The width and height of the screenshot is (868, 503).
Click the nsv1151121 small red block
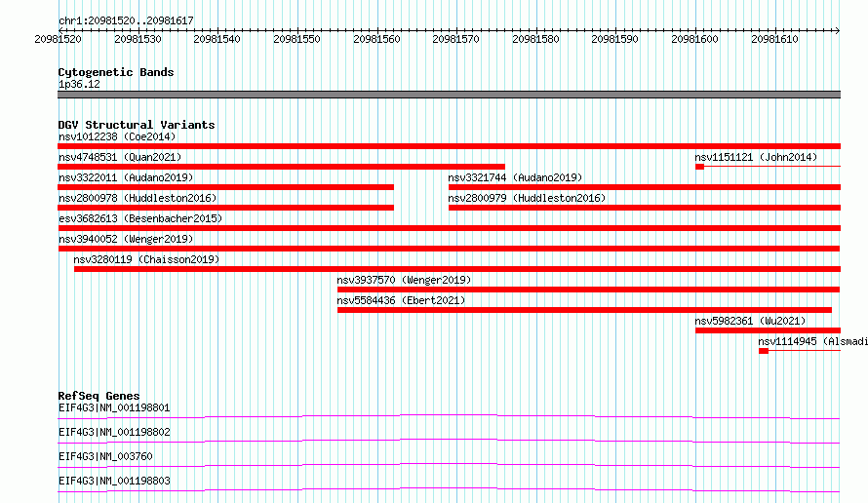pos(699,167)
